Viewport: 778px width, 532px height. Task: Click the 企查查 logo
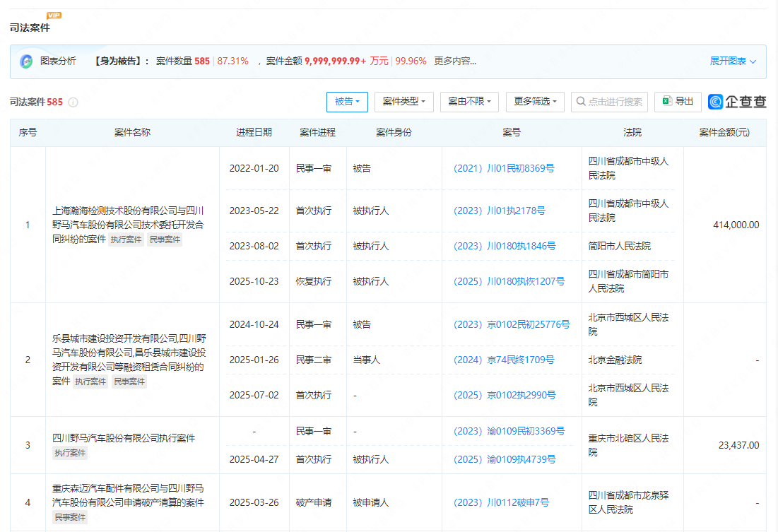tap(738, 102)
